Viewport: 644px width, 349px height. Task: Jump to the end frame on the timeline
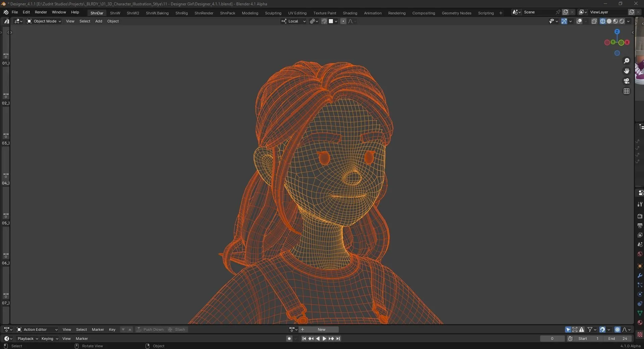tap(338, 339)
